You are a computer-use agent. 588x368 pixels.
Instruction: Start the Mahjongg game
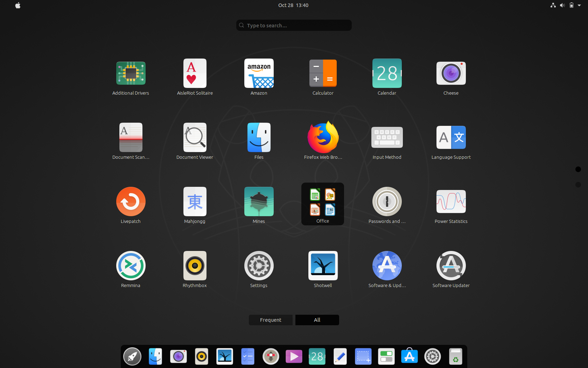click(195, 202)
